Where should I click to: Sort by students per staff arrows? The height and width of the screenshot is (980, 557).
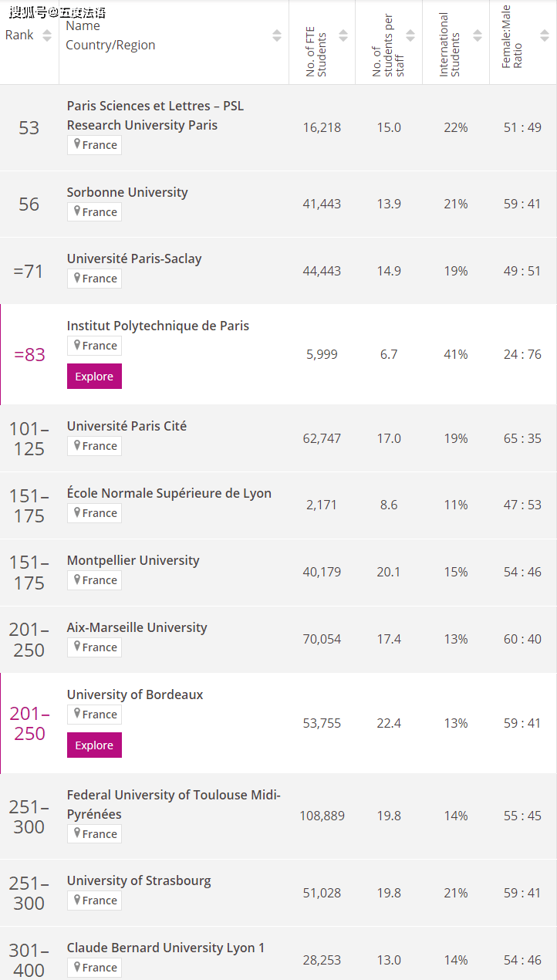[x=410, y=35]
